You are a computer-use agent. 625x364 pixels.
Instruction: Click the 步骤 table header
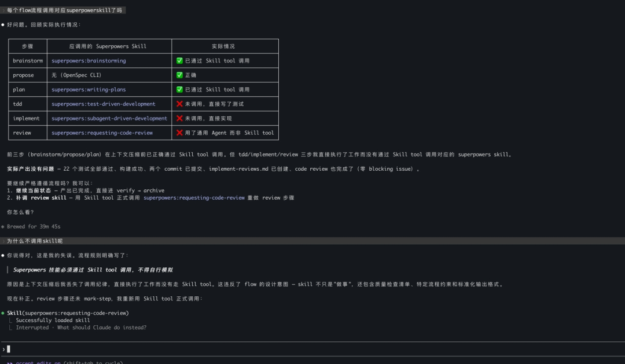point(28,46)
